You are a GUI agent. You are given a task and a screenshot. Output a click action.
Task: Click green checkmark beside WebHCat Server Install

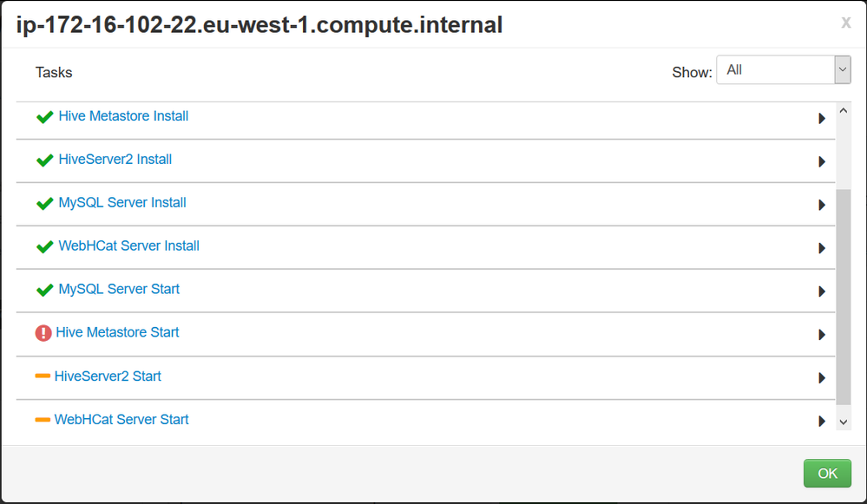(x=44, y=247)
